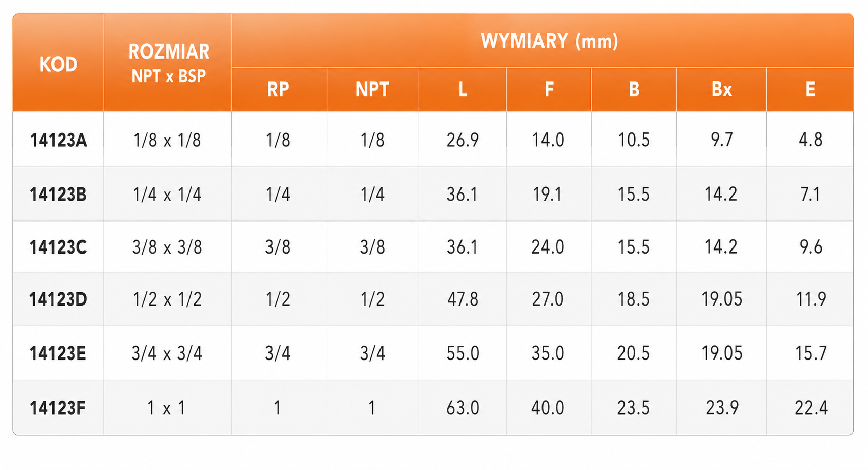Select product code 14123D
The width and height of the screenshot is (868, 470).
[58, 299]
